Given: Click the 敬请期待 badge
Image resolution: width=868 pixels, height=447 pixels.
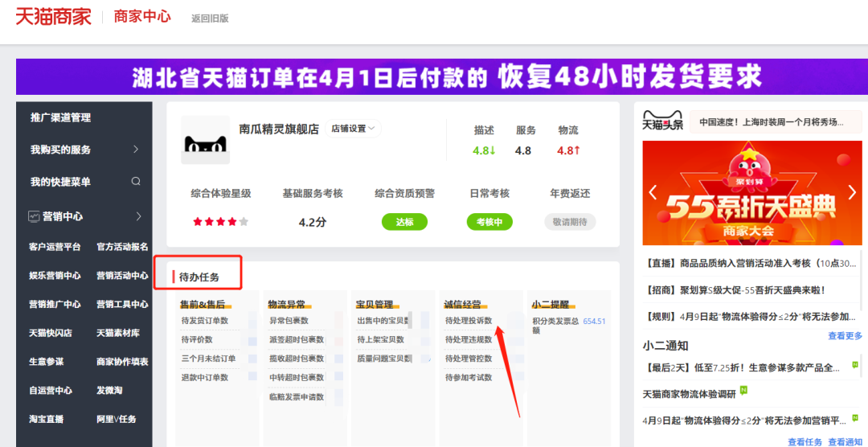Looking at the screenshot, I should tap(570, 222).
